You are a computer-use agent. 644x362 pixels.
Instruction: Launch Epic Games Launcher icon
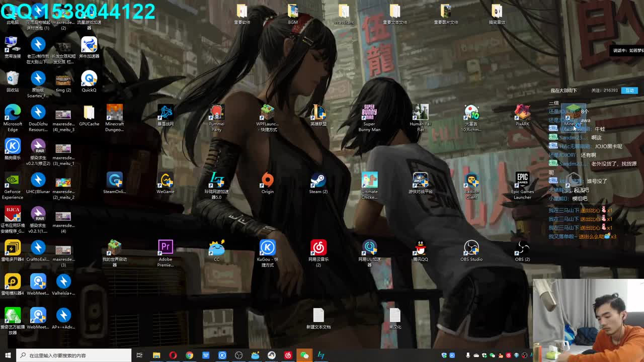pos(522,181)
